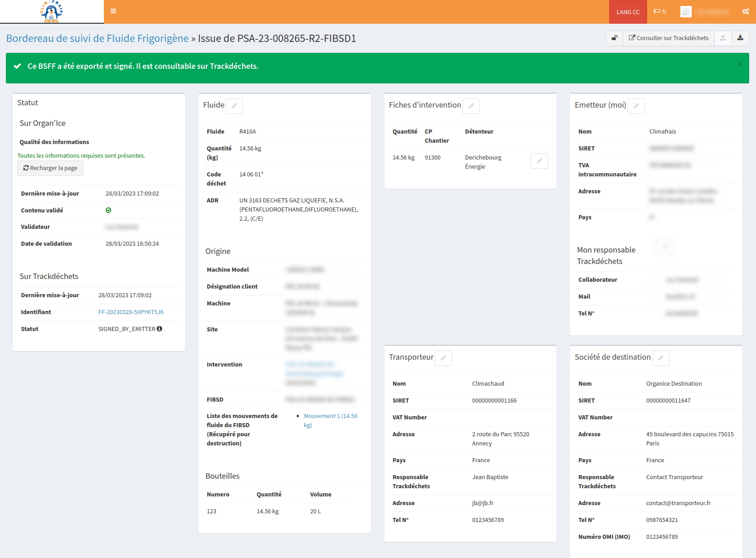Open the fr language selector
The image size is (756, 558).
[660, 12]
